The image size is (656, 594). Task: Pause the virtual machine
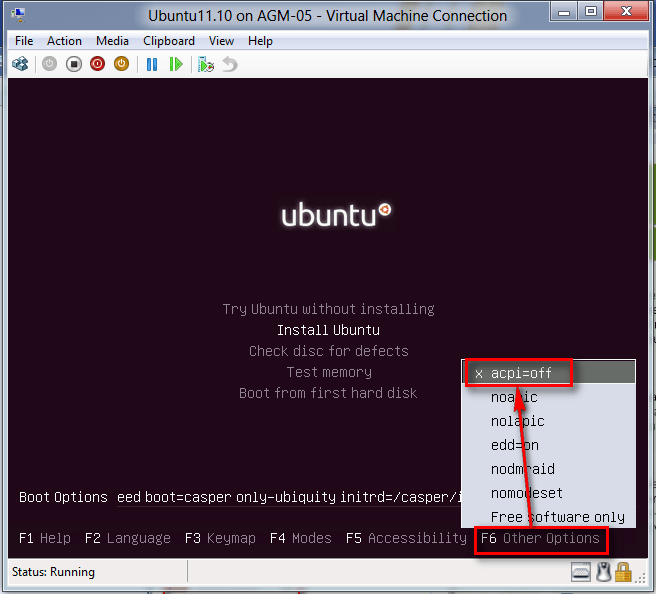(152, 64)
